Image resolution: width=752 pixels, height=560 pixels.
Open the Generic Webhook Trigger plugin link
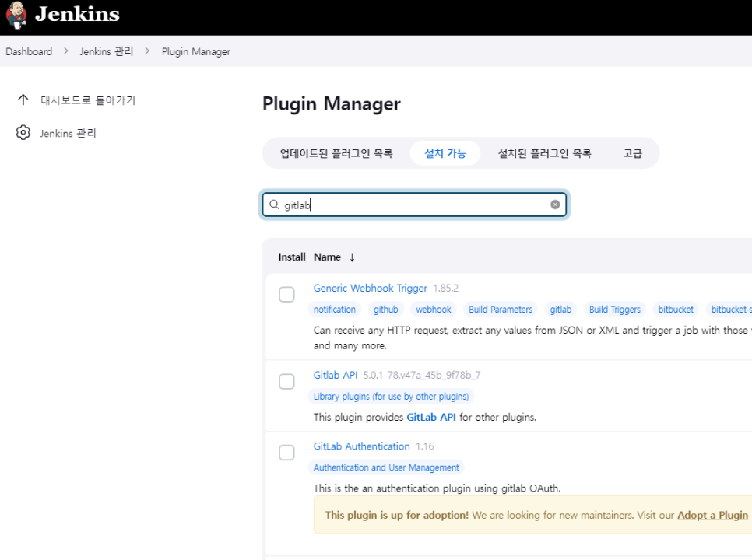point(371,288)
